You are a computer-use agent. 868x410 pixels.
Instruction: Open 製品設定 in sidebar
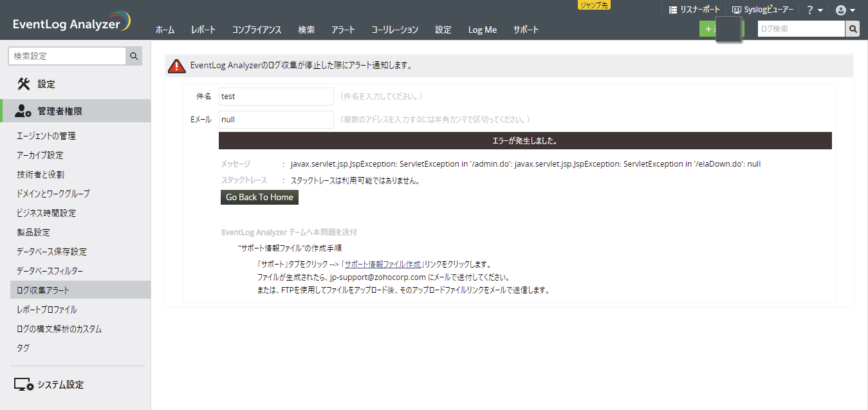coord(33,232)
